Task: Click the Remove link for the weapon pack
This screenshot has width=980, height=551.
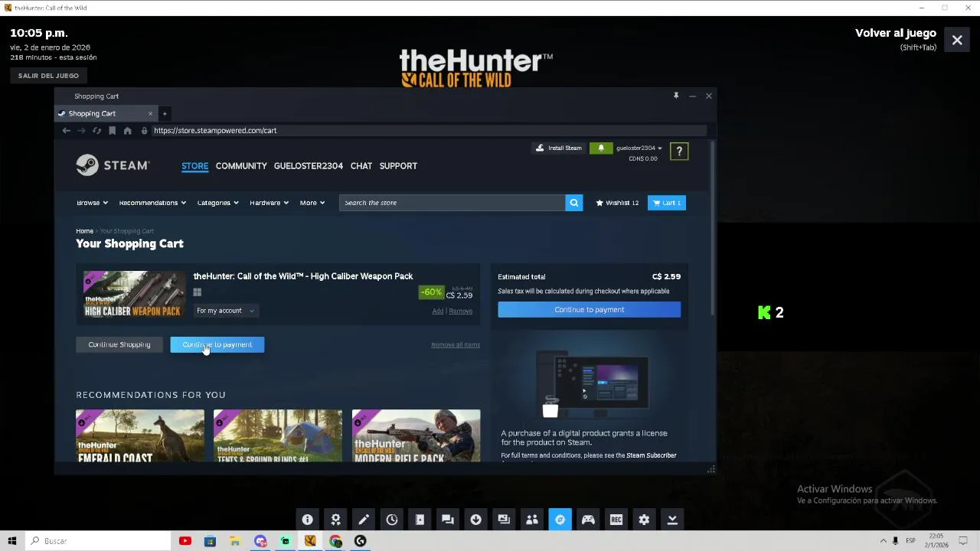Action: [x=460, y=311]
